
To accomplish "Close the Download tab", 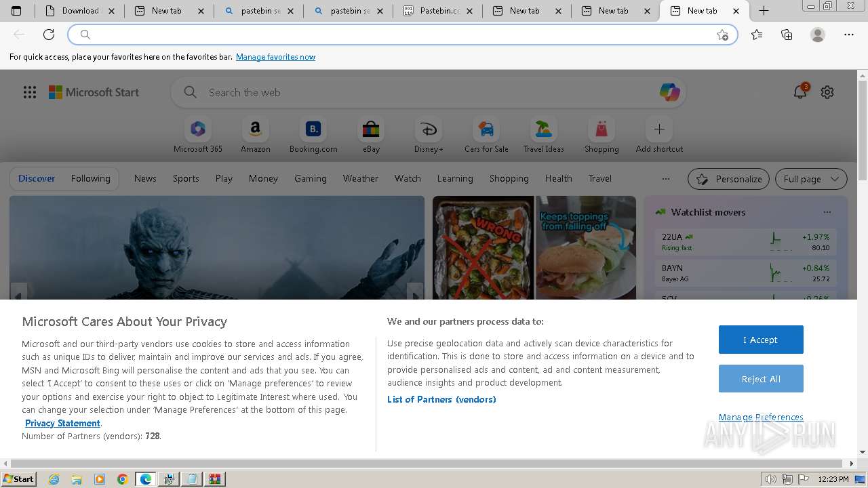I will tap(112, 11).
